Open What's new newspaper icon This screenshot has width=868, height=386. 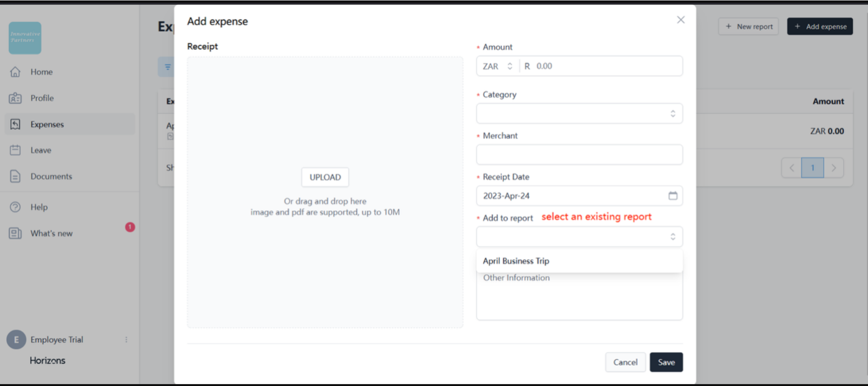pos(16,234)
